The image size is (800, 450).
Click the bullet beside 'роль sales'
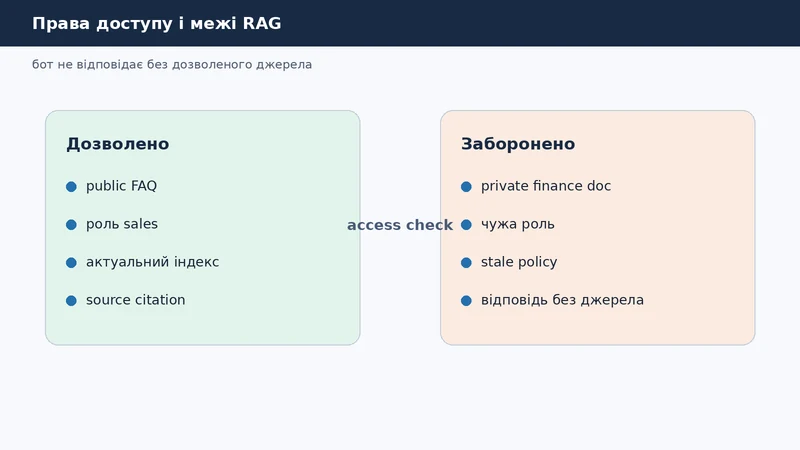point(71,225)
